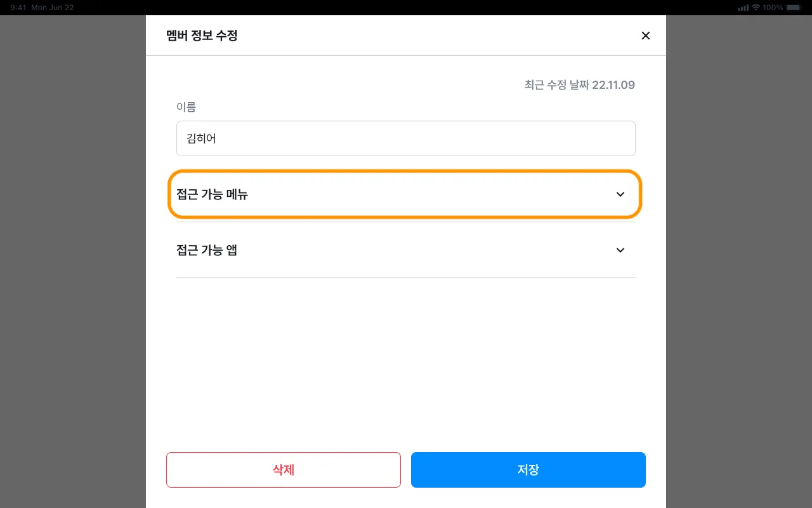The height and width of the screenshot is (508, 812).
Task: Click the dimmed backdrop left of the dialog
Action: coord(73,254)
